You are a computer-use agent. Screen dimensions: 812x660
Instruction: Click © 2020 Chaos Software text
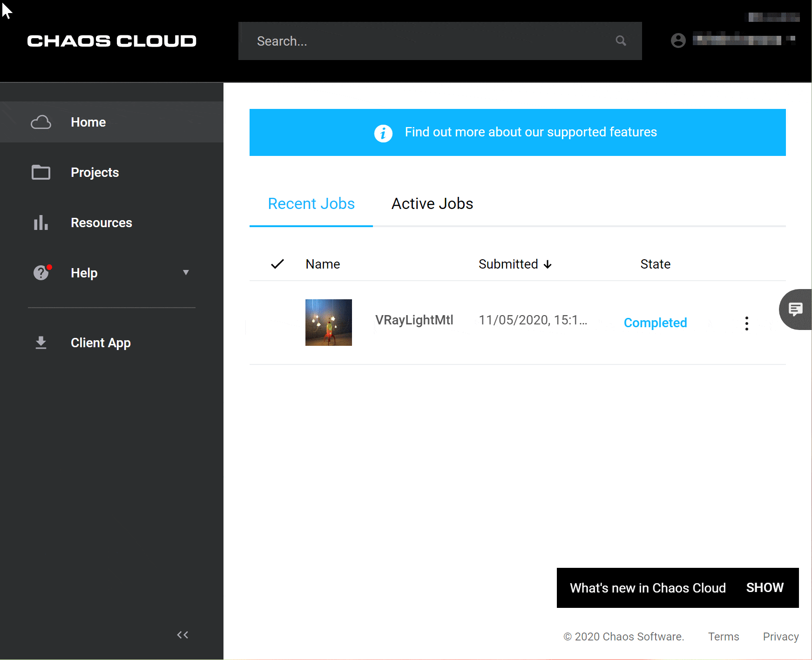(x=623, y=636)
